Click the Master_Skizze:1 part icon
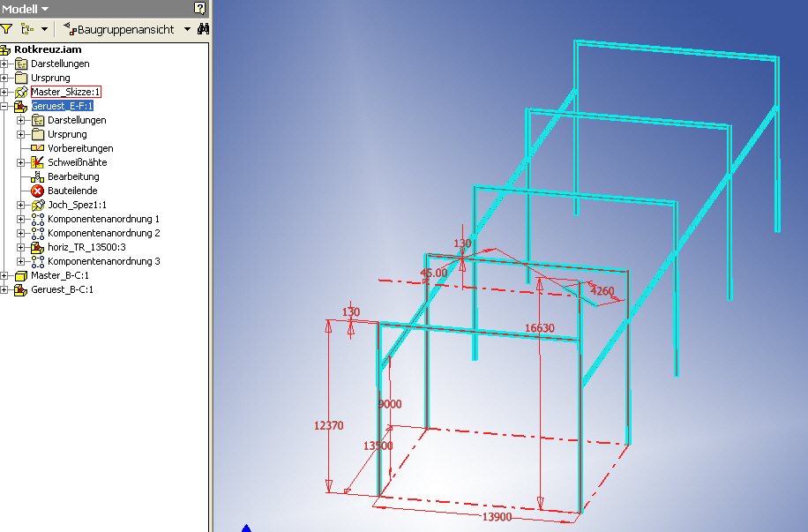The width and height of the screenshot is (808, 532). (x=21, y=92)
